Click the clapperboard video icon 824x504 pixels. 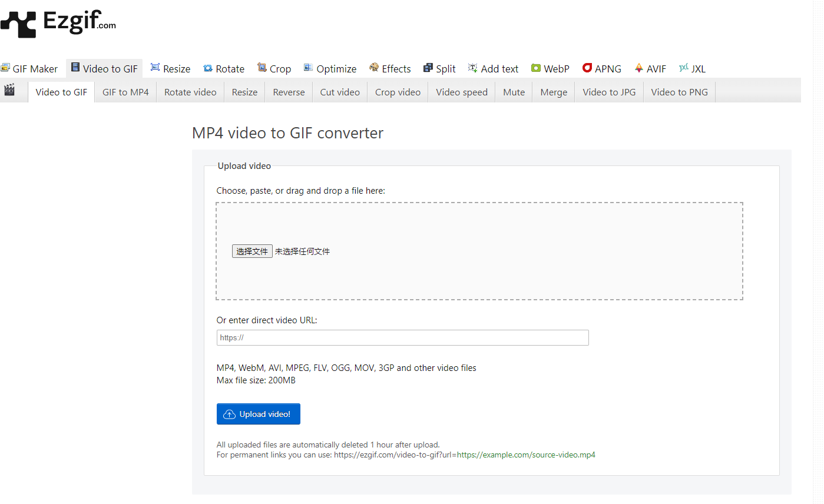[x=9, y=90]
